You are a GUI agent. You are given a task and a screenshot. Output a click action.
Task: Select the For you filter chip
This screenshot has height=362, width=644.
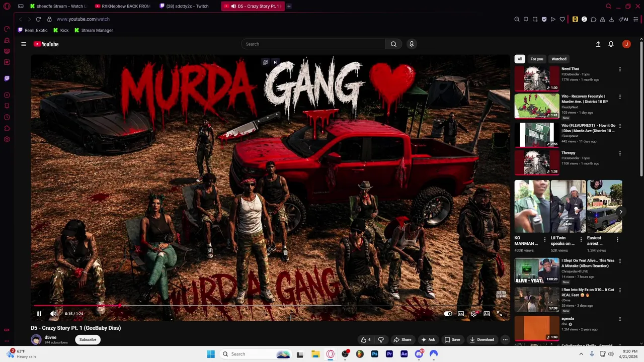[537, 59]
